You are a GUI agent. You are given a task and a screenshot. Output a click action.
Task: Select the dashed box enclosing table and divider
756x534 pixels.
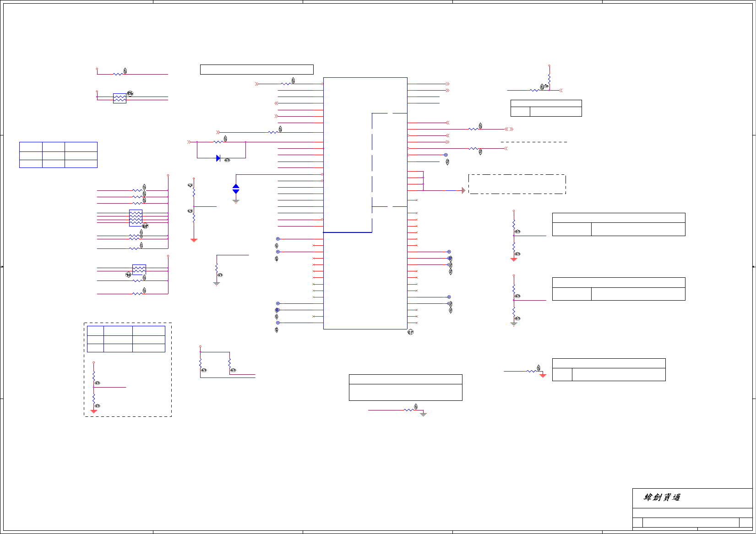point(128,370)
